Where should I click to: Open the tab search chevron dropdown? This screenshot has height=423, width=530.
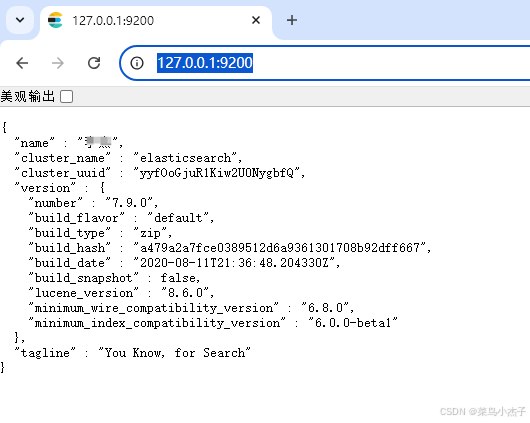tap(20, 20)
